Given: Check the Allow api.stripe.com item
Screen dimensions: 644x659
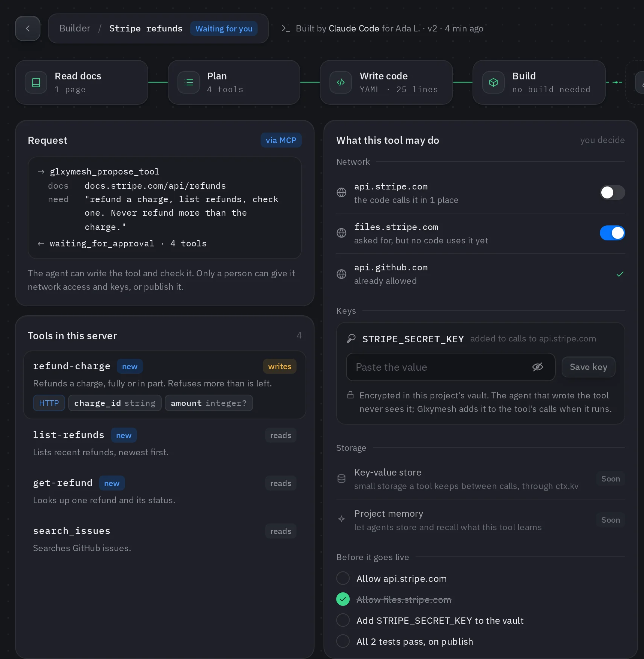Looking at the screenshot, I should coord(343,578).
